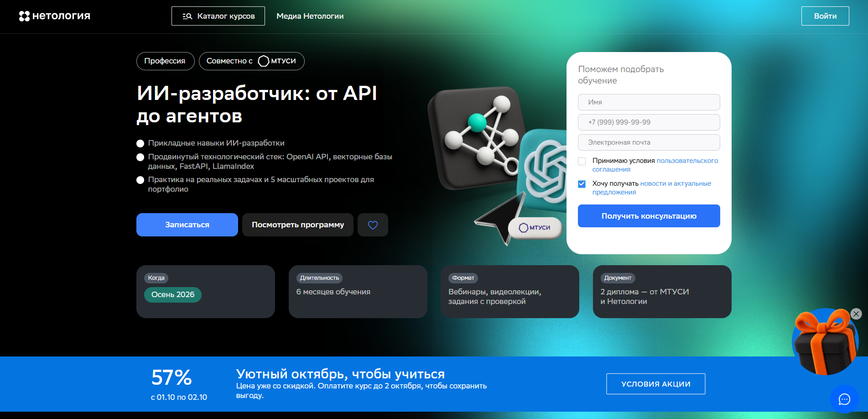
Task: Open the chat support bubble
Action: coord(844,399)
